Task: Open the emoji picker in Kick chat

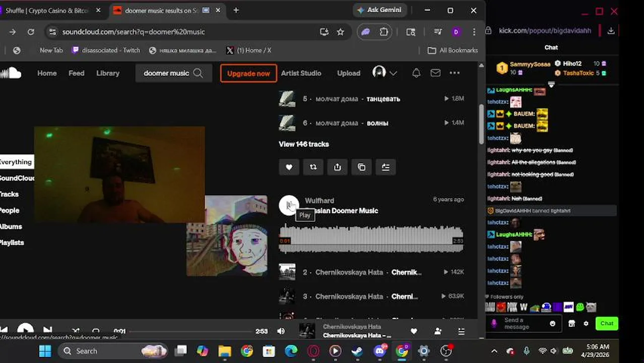Action: coord(553,324)
